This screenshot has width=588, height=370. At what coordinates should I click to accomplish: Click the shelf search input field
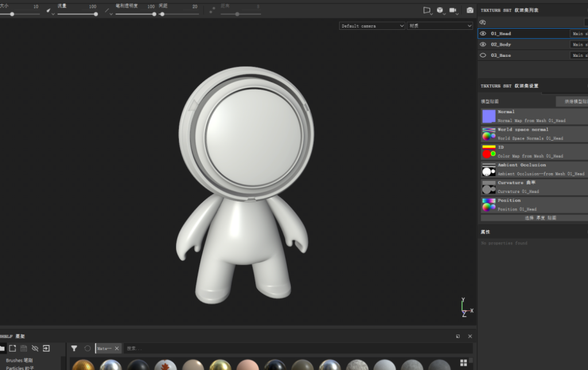coord(298,348)
